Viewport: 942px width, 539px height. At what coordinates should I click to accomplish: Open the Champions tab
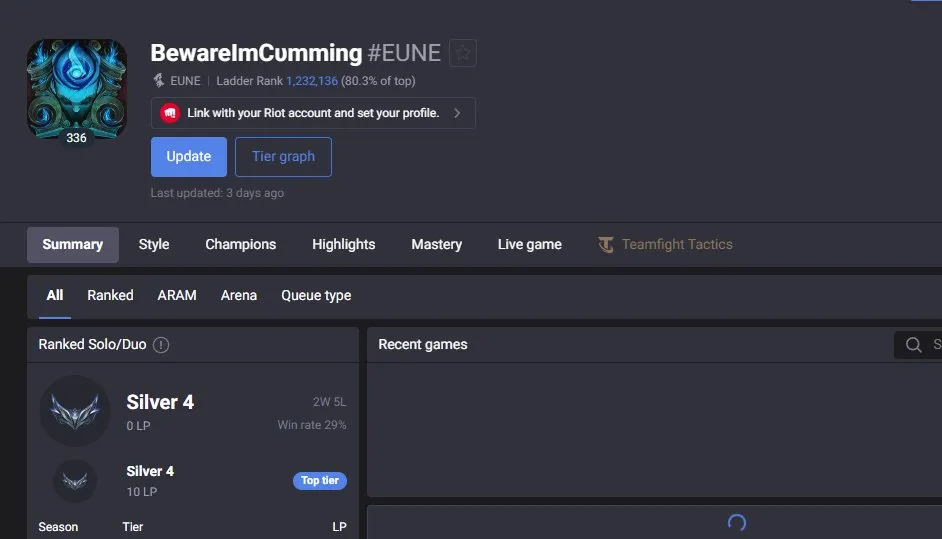240,245
